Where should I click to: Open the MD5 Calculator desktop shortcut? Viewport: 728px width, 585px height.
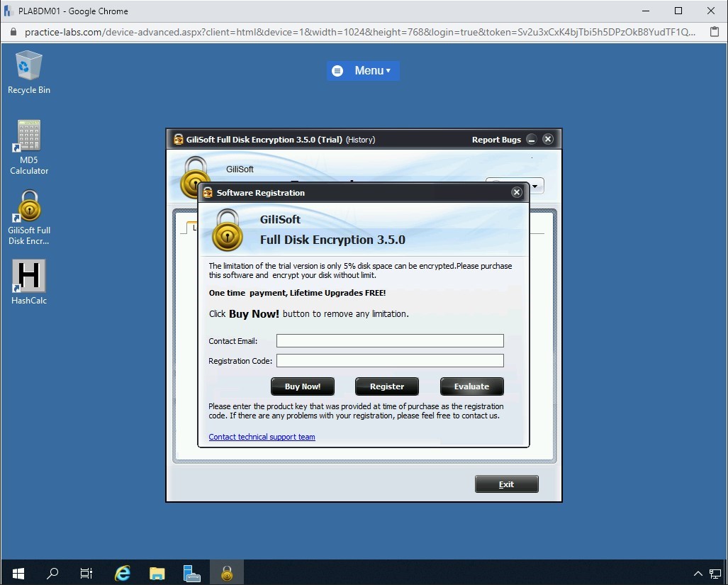29,146
